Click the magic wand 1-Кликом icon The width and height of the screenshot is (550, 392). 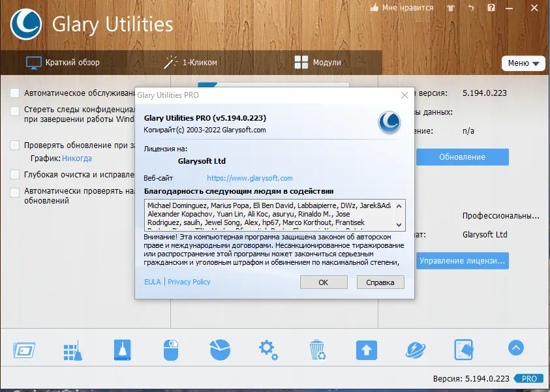[170, 63]
